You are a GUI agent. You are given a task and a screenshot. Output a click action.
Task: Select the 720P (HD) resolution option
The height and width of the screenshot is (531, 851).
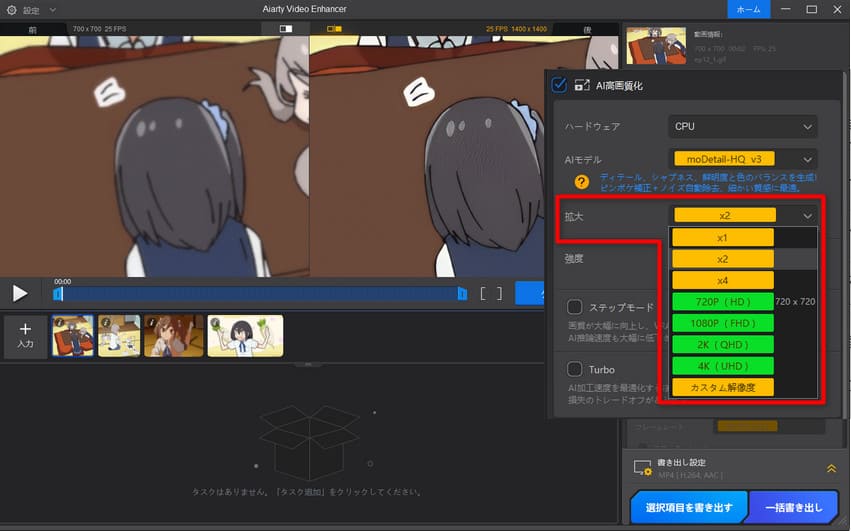[x=722, y=302]
